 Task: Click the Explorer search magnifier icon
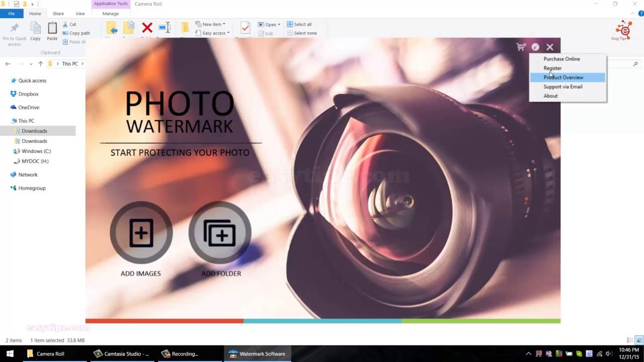(x=635, y=64)
